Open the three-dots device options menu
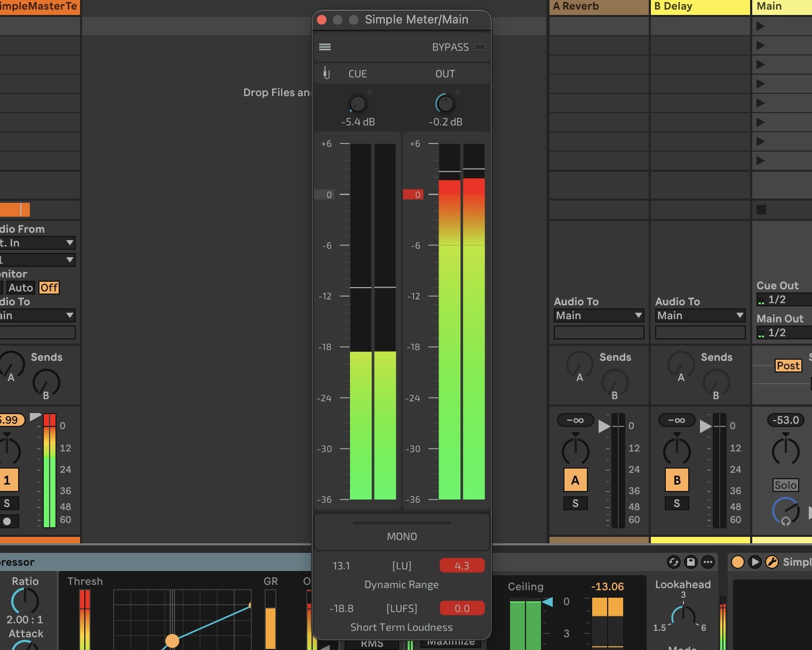This screenshot has width=812, height=650. click(708, 561)
